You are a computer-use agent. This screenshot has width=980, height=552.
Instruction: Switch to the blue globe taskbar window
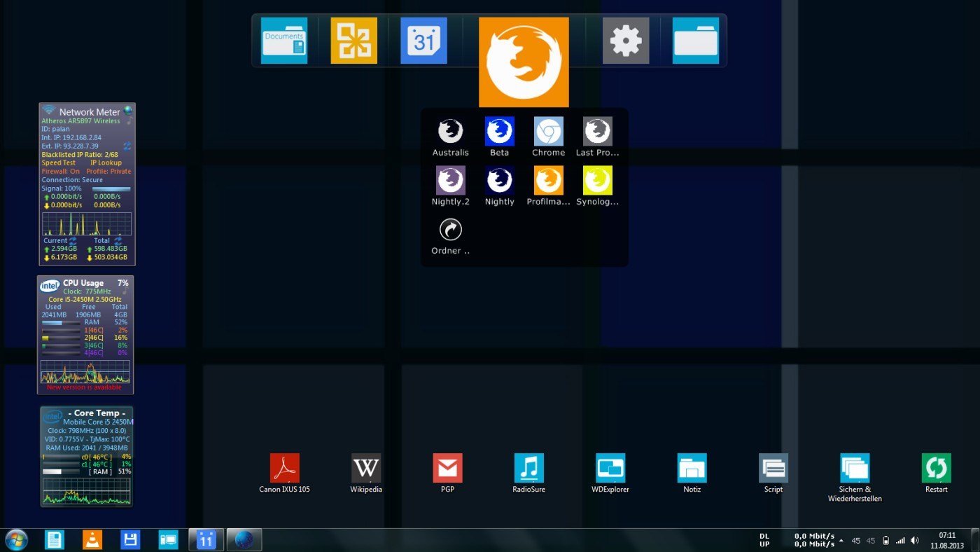[244, 540]
